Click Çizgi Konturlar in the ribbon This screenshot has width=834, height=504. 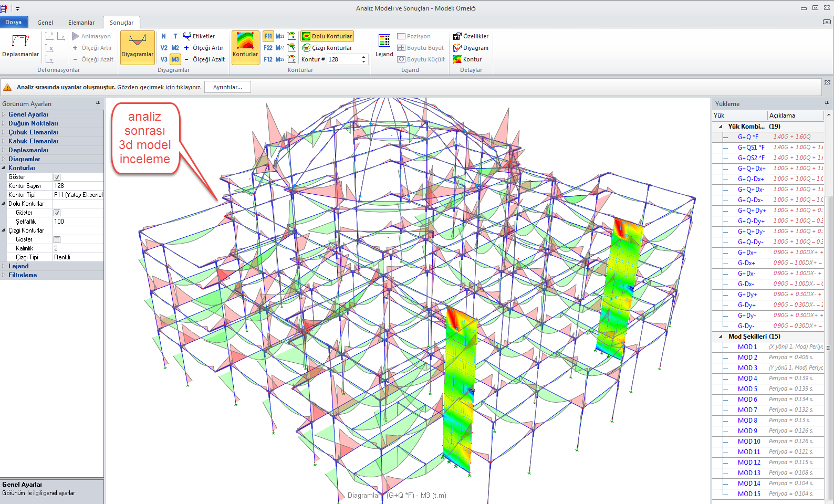[x=327, y=48]
